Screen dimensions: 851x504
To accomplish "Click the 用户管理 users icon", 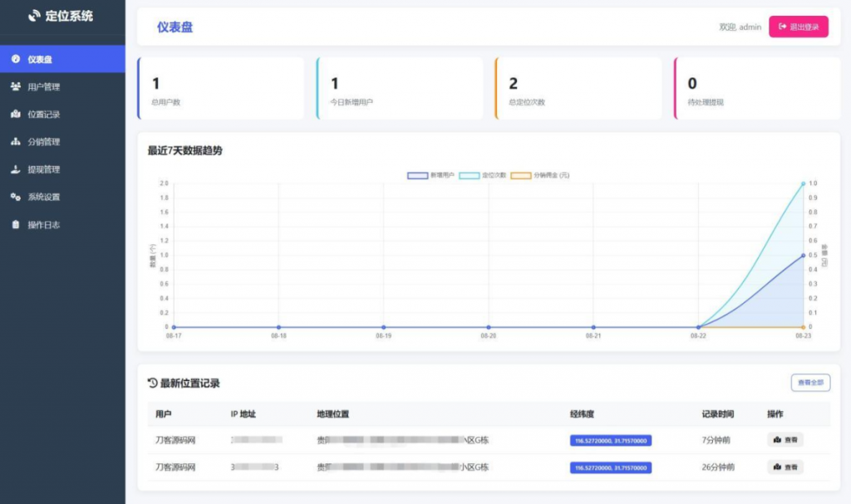I will point(16,86).
